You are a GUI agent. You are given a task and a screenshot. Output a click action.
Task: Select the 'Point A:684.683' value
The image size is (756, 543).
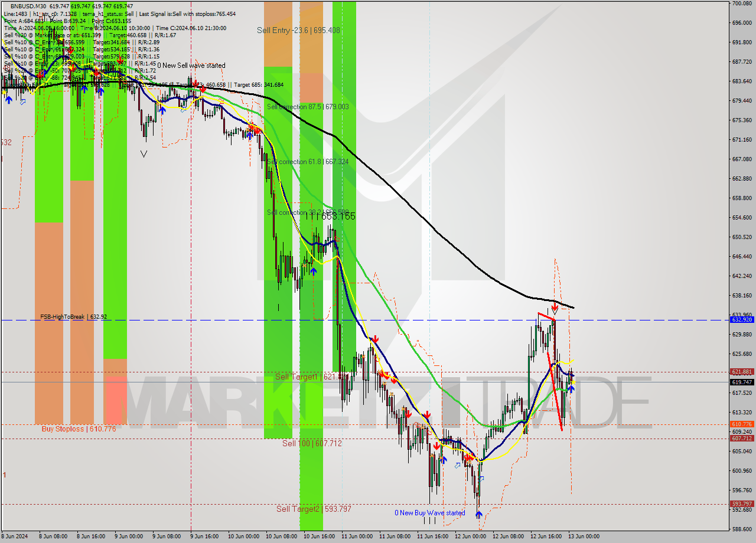24,21
